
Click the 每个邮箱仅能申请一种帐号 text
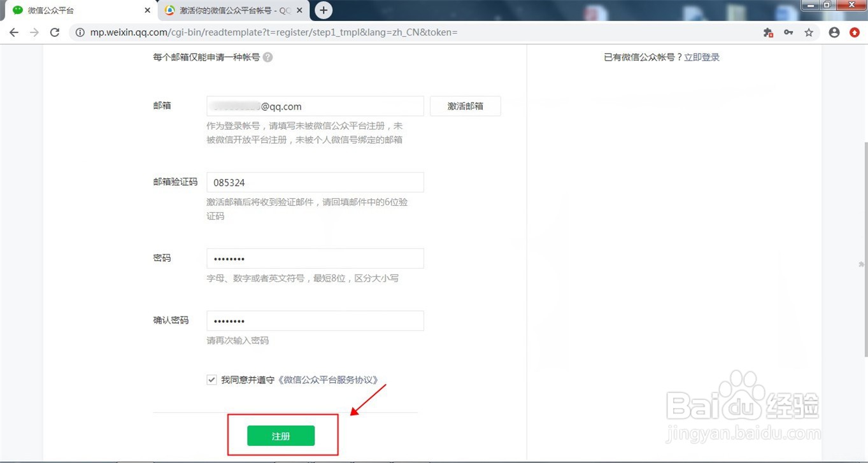pyautogui.click(x=206, y=57)
